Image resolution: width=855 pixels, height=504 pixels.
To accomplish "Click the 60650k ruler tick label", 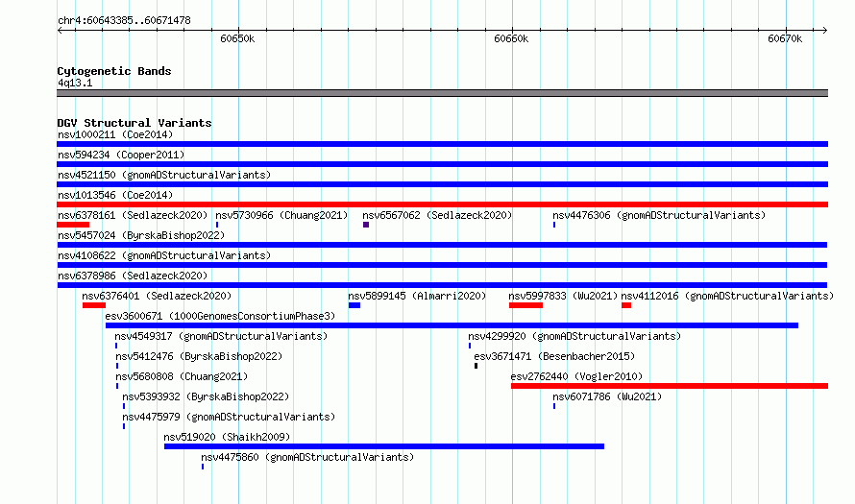I will click(x=237, y=38).
